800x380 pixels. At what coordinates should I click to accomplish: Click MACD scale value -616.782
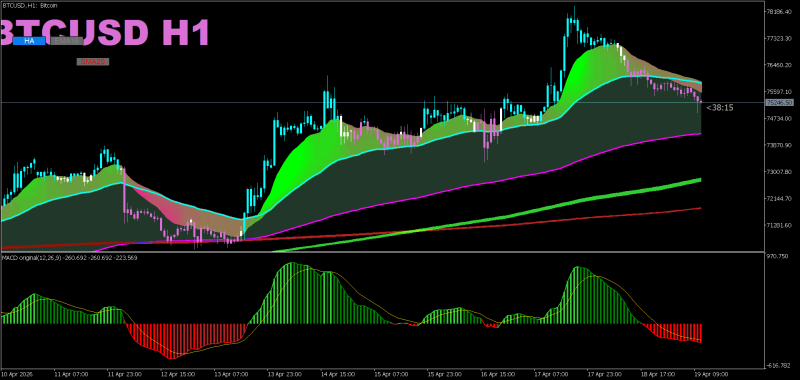click(778, 365)
